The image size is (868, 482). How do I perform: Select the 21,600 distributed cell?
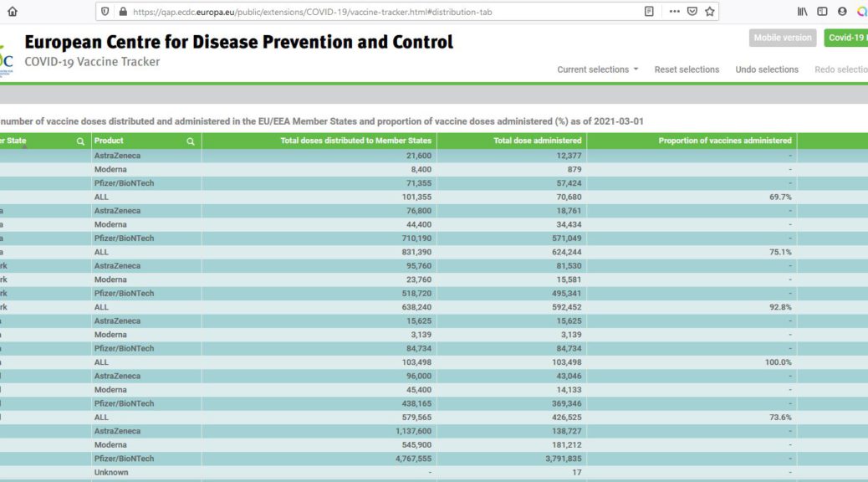pos(319,156)
